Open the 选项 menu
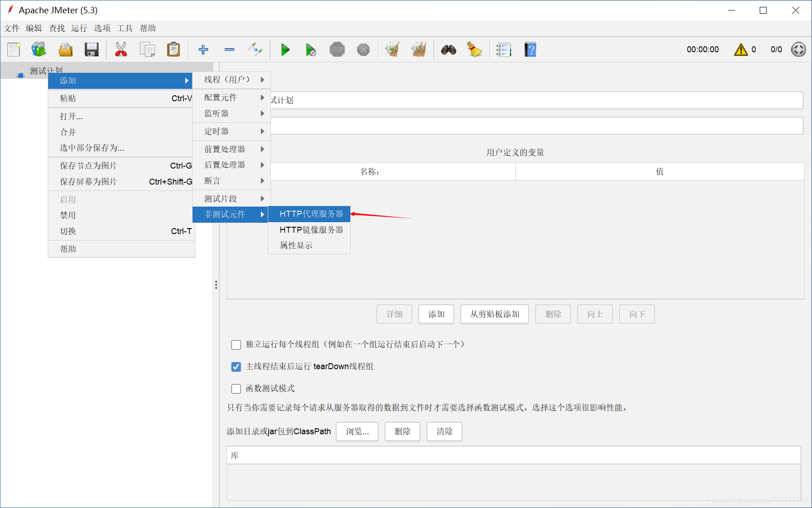 (102, 28)
